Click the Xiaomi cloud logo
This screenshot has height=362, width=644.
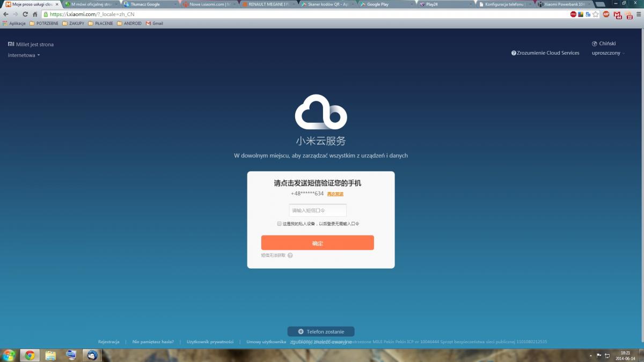(x=320, y=113)
